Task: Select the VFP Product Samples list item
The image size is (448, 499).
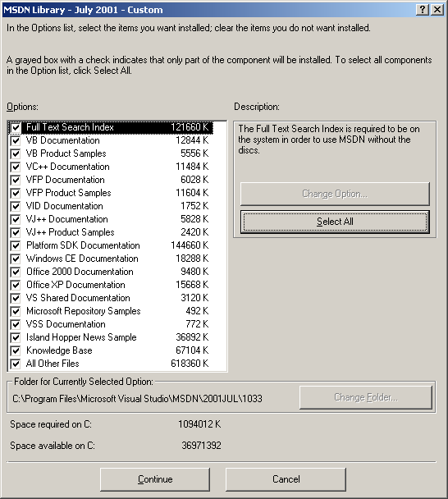Action: click(x=117, y=193)
